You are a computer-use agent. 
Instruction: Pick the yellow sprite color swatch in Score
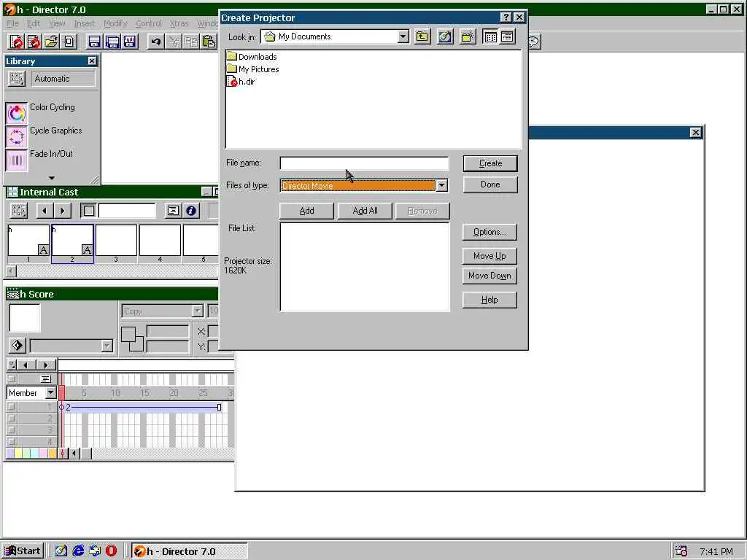[18, 454]
